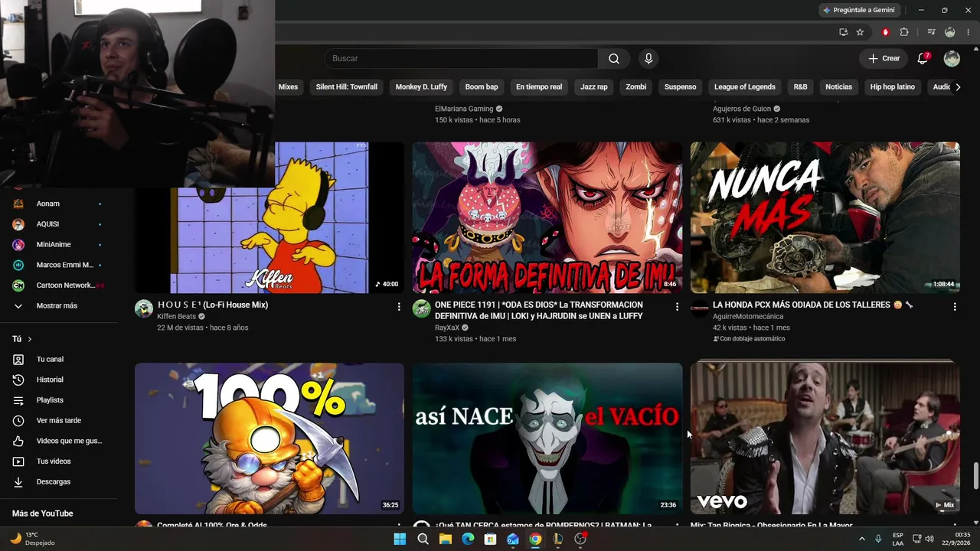Screen dimensions: 980x551
Task: Click the search magnifier button
Action: [x=614, y=59]
